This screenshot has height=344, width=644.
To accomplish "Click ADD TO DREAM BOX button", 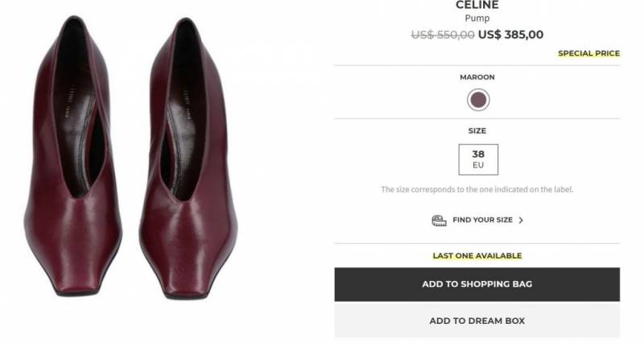I will (x=477, y=321).
